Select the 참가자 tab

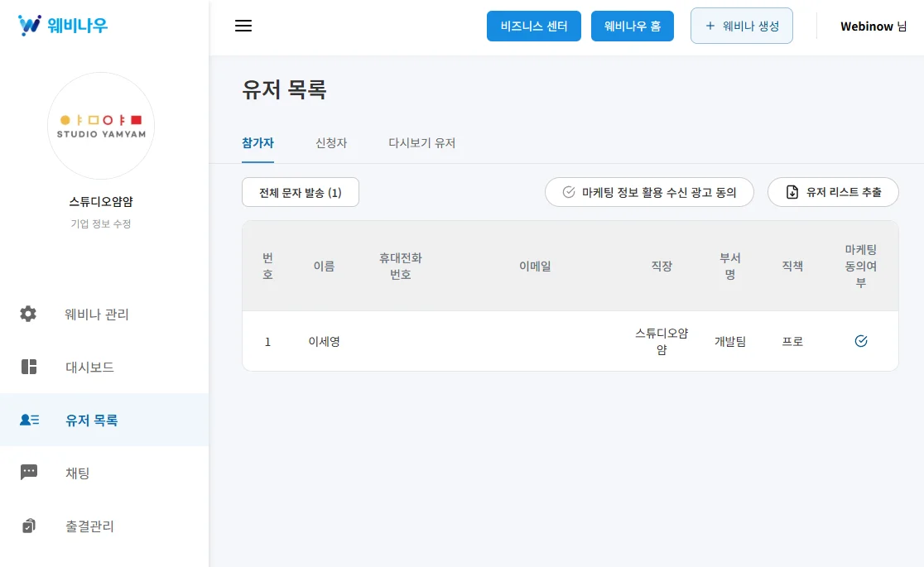[x=257, y=143]
